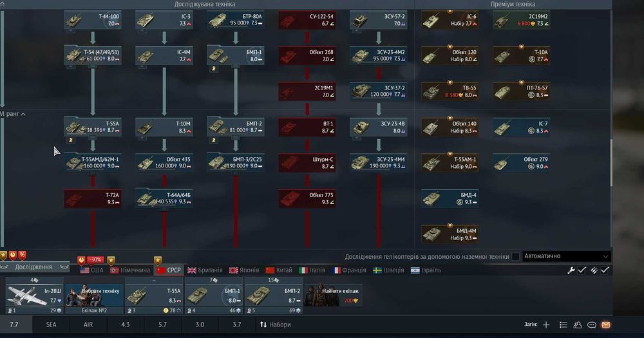Select Іл-28Ш crew slot

click(x=35, y=296)
